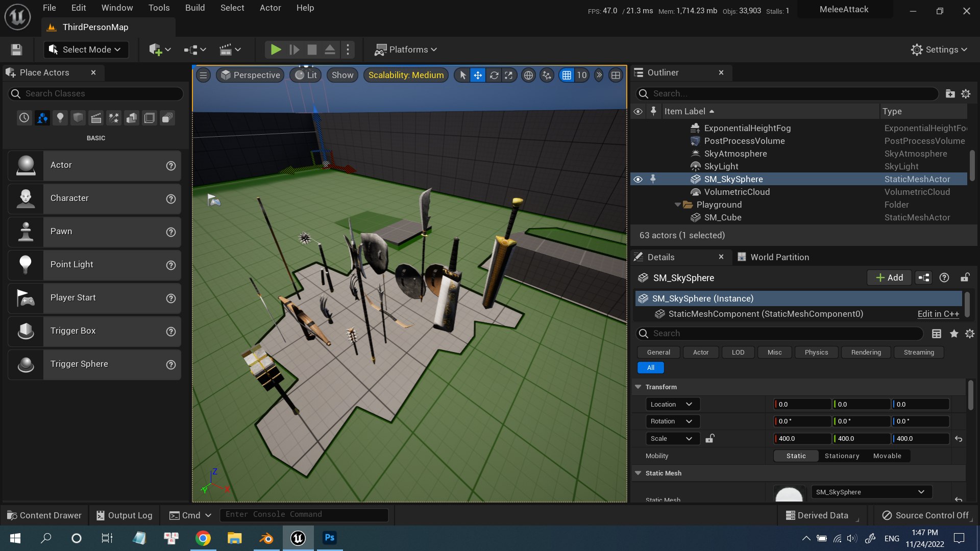The width and height of the screenshot is (980, 551).
Task: Collapse the Playground folder in Outliner
Action: pyautogui.click(x=677, y=205)
